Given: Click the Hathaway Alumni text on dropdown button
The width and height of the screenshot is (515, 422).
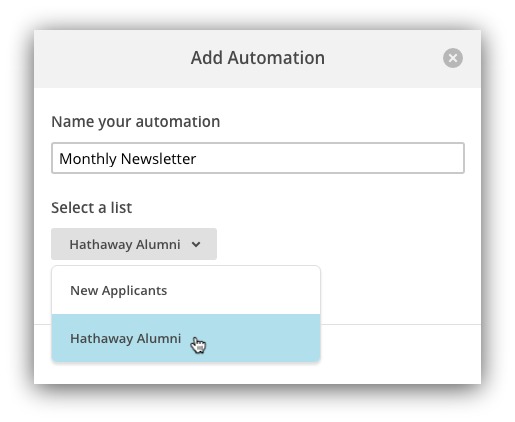Looking at the screenshot, I should [x=125, y=244].
